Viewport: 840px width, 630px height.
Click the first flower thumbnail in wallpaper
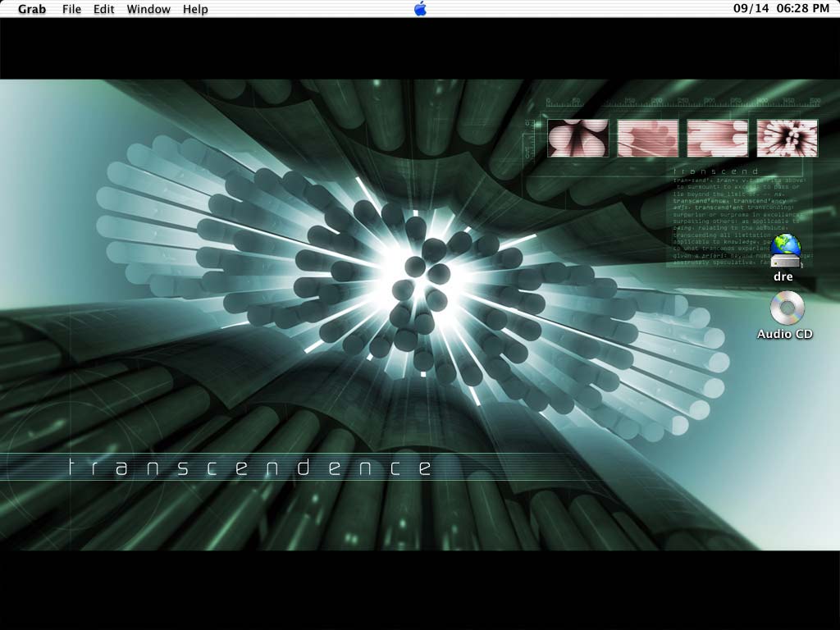pos(577,138)
